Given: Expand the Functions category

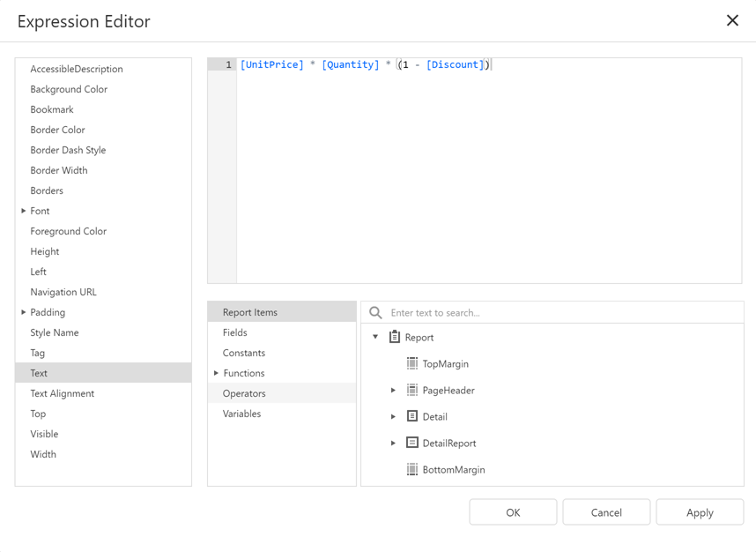Looking at the screenshot, I should coord(214,373).
